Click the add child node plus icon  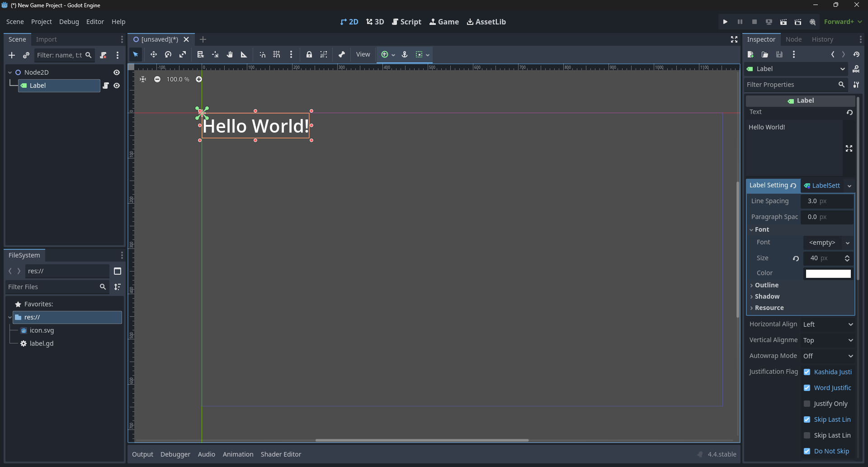point(12,55)
